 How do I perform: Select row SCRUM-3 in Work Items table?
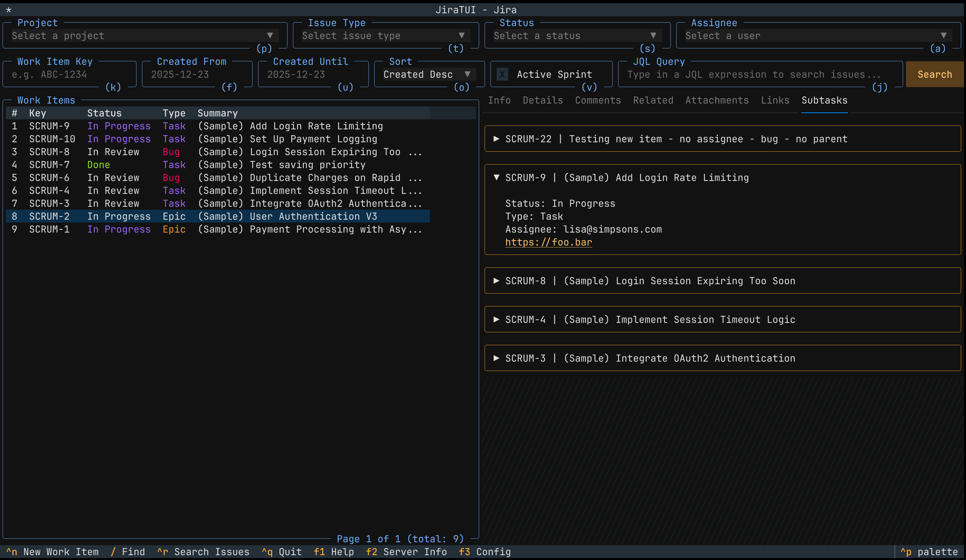(218, 204)
